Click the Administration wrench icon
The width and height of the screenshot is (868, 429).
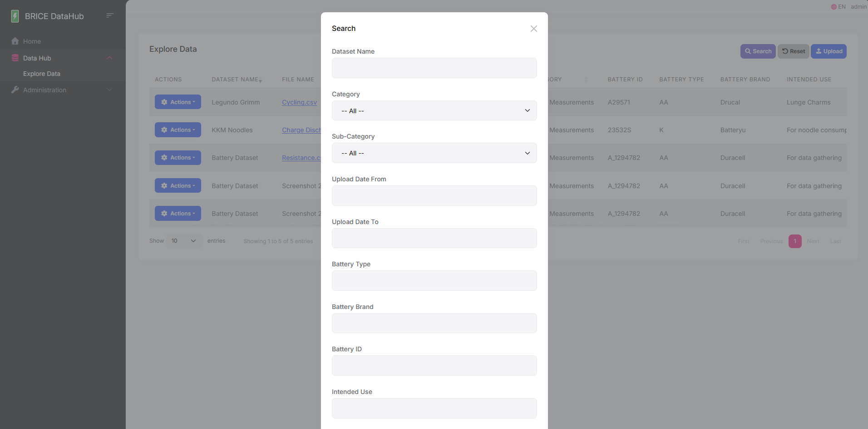coord(15,90)
